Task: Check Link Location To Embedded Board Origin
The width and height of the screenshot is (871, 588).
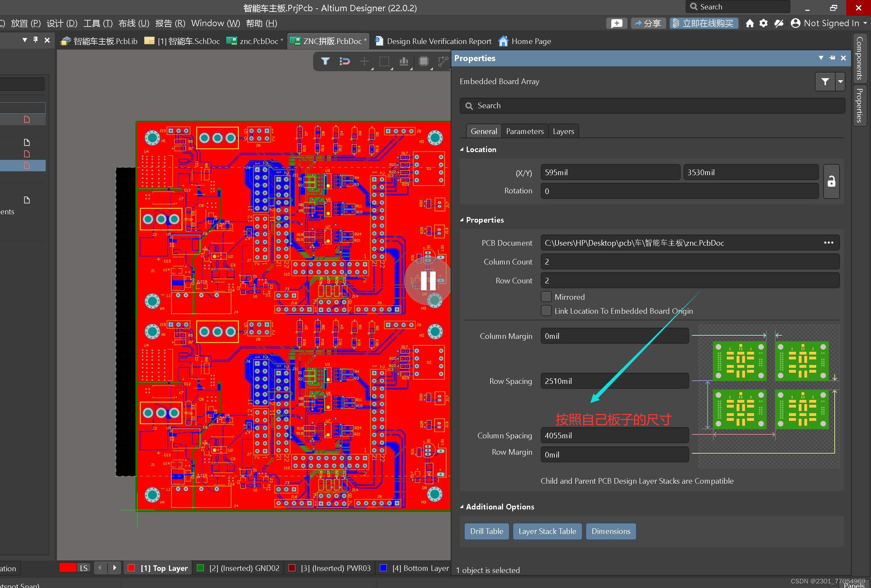Action: (546, 311)
